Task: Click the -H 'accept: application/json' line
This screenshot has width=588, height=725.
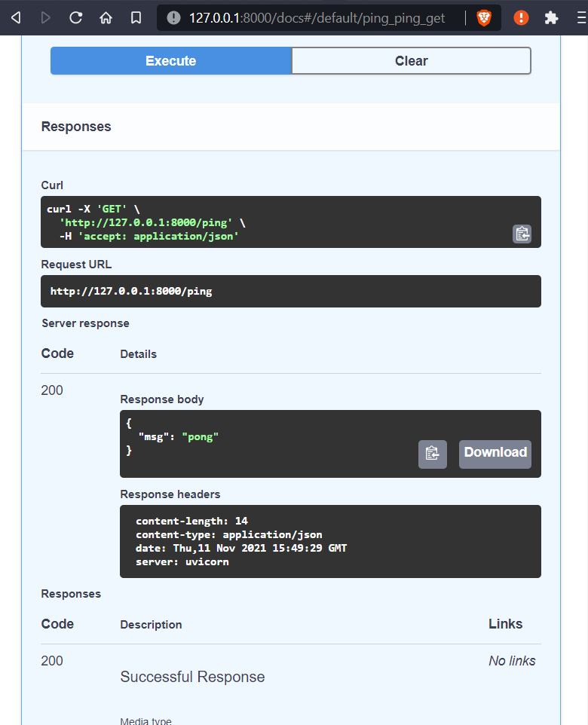Action: click(149, 237)
